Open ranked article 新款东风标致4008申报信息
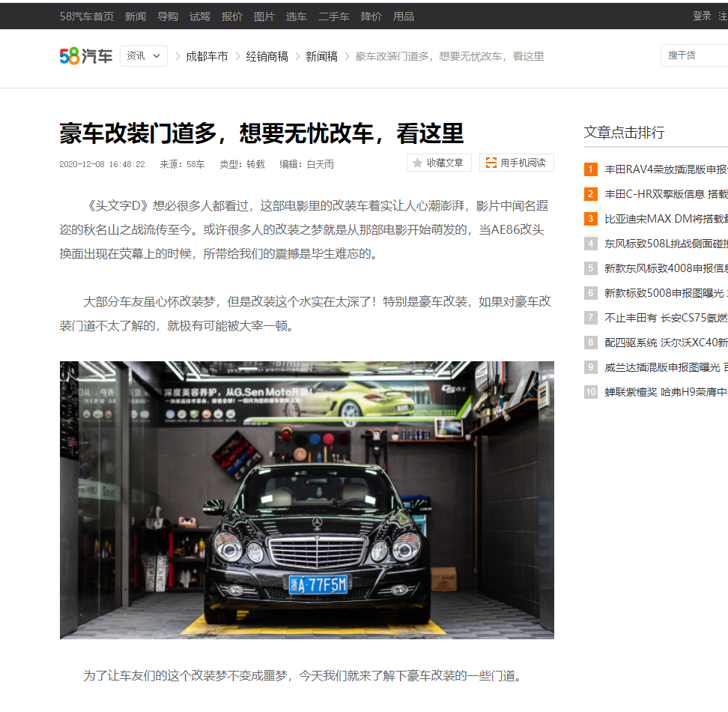 666,268
